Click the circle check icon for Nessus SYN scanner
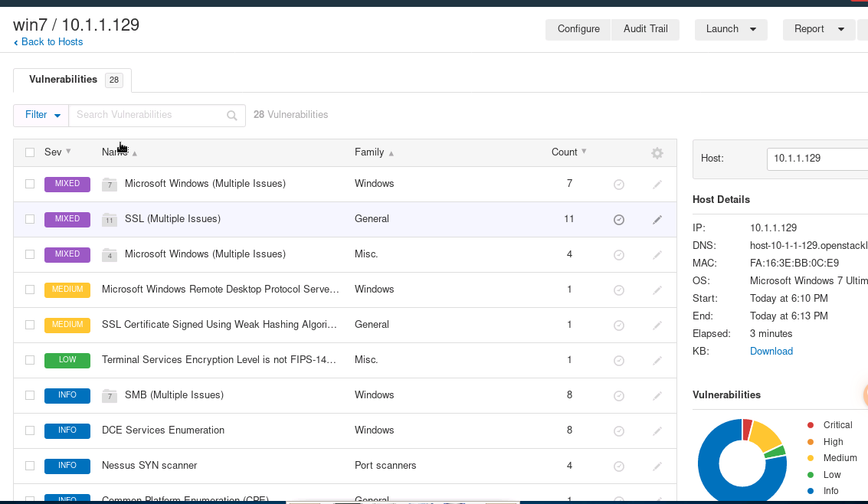Viewport: 868px width, 504px height. (619, 466)
